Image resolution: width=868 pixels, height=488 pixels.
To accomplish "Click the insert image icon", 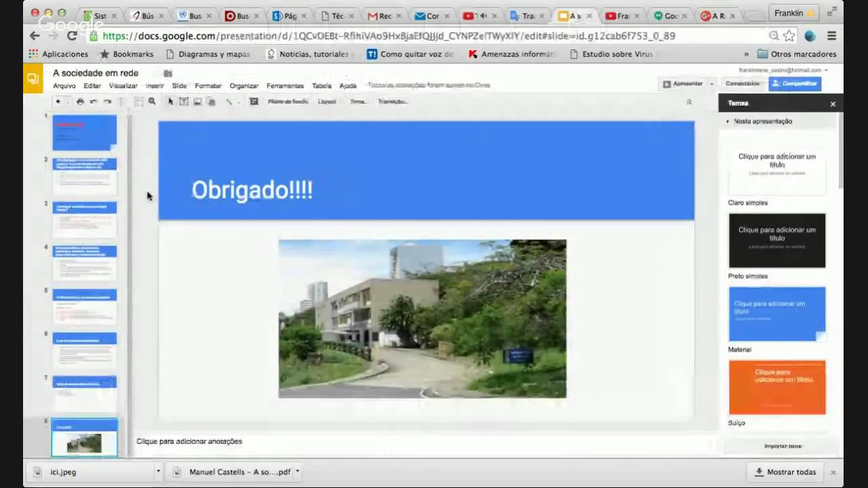I will click(197, 102).
